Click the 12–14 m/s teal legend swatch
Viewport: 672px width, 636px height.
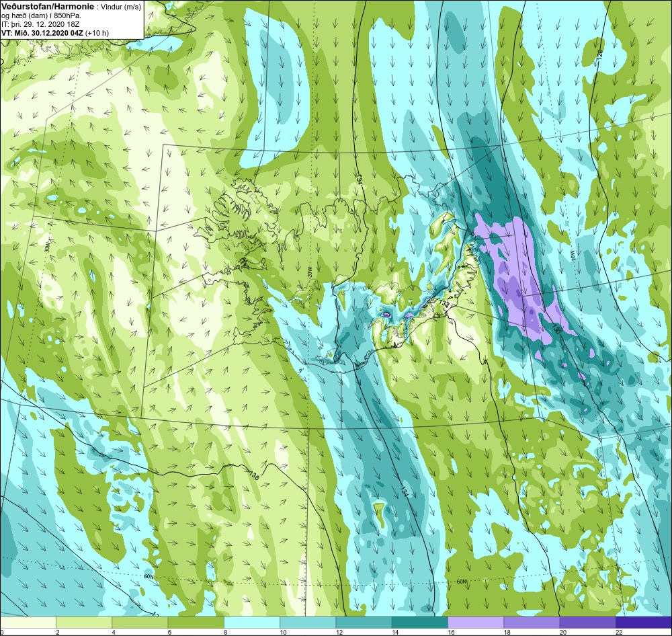point(364,621)
